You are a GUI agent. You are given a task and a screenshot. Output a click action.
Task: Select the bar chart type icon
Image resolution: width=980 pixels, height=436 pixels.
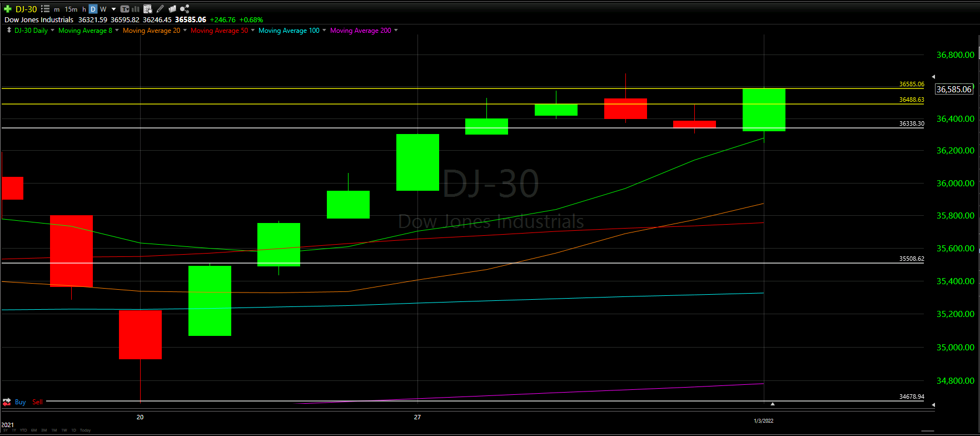(136, 9)
